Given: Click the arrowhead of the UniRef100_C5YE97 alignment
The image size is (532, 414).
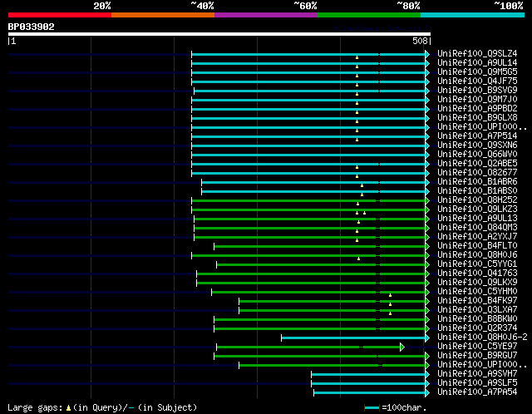Looking at the screenshot, I should pyautogui.click(x=402, y=347).
